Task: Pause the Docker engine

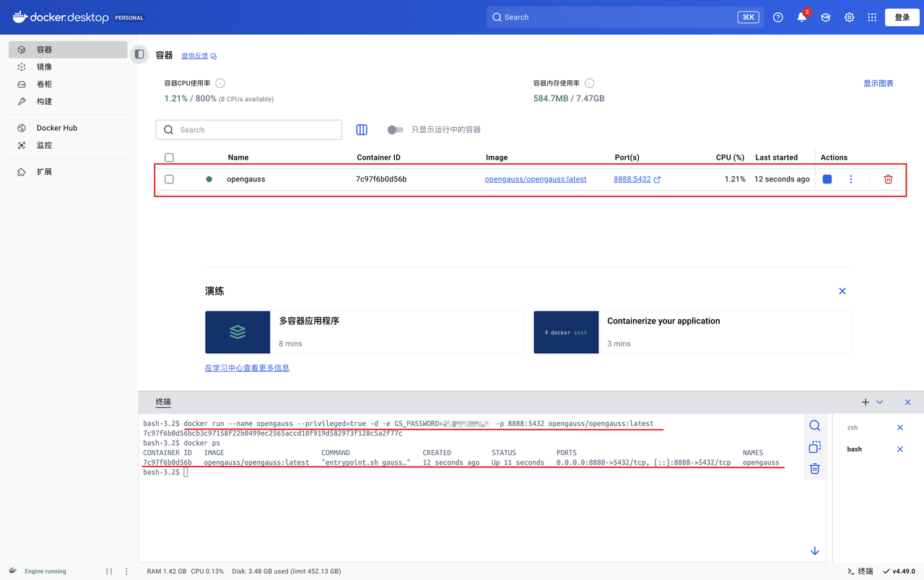Action: [x=109, y=571]
